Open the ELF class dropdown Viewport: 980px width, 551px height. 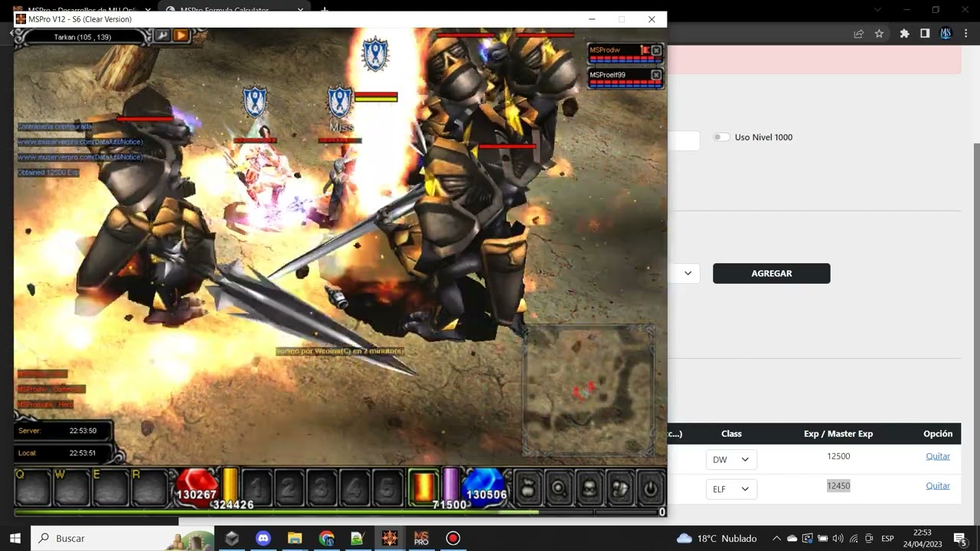[x=731, y=489]
